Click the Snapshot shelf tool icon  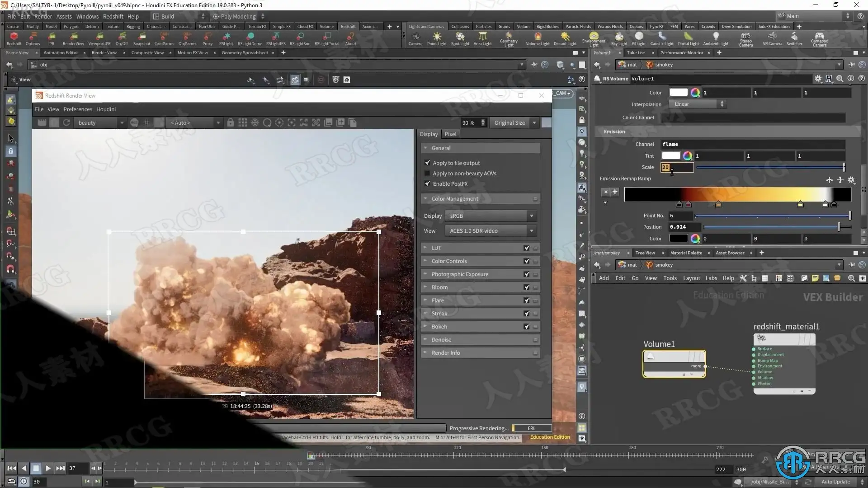[x=142, y=37]
